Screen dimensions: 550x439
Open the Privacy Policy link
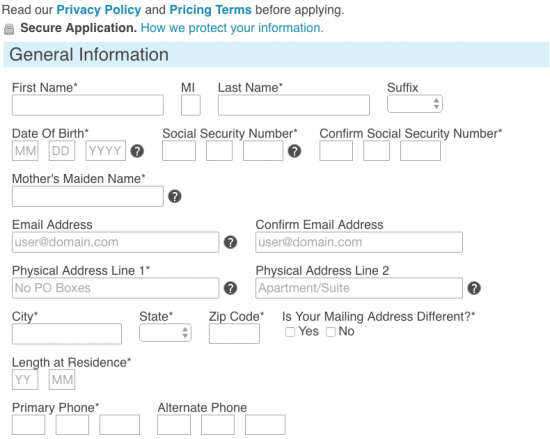click(x=99, y=10)
